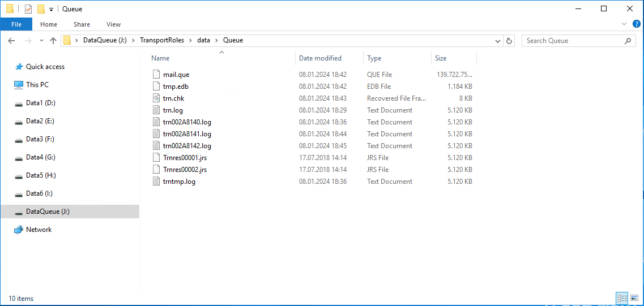Click the New Folder icon in title bar
Viewport: 644px width, 306px height.
pyautogui.click(x=41, y=9)
